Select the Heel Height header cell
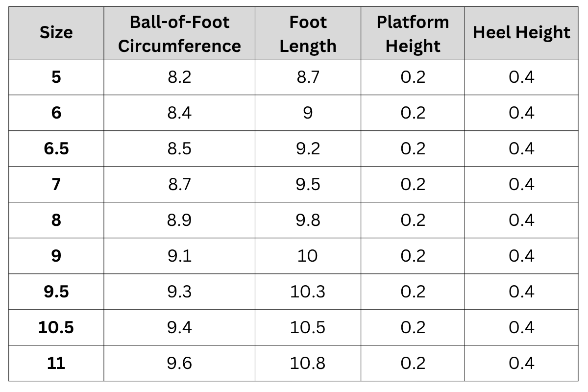The height and width of the screenshot is (392, 588). (521, 33)
